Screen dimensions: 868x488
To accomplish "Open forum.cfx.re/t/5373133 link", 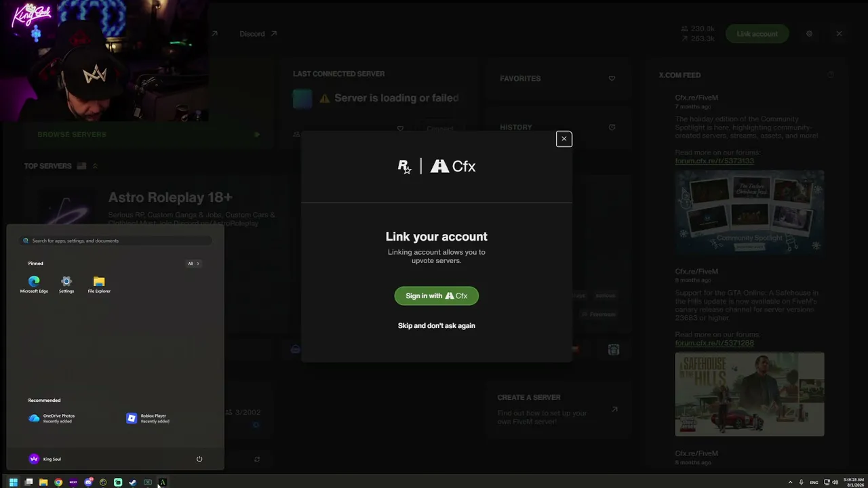I will [x=714, y=161].
